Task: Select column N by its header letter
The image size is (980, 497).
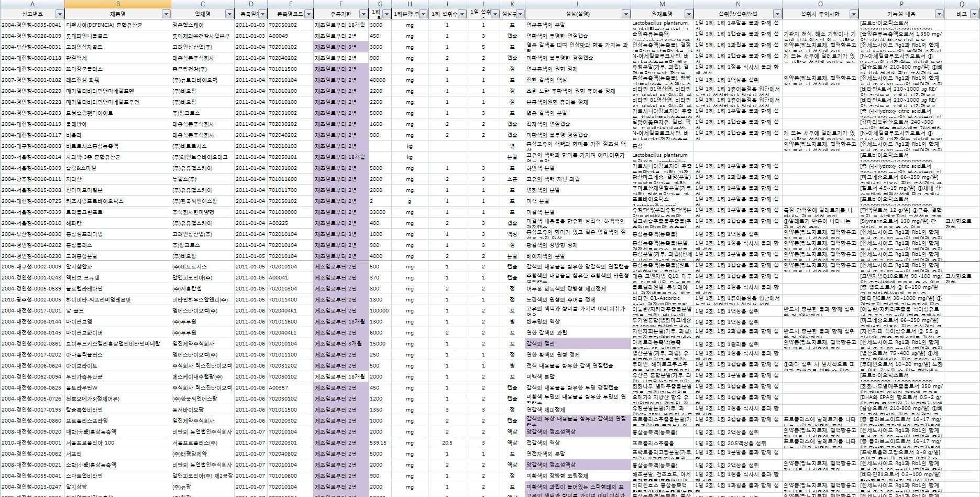Action: click(738, 4)
